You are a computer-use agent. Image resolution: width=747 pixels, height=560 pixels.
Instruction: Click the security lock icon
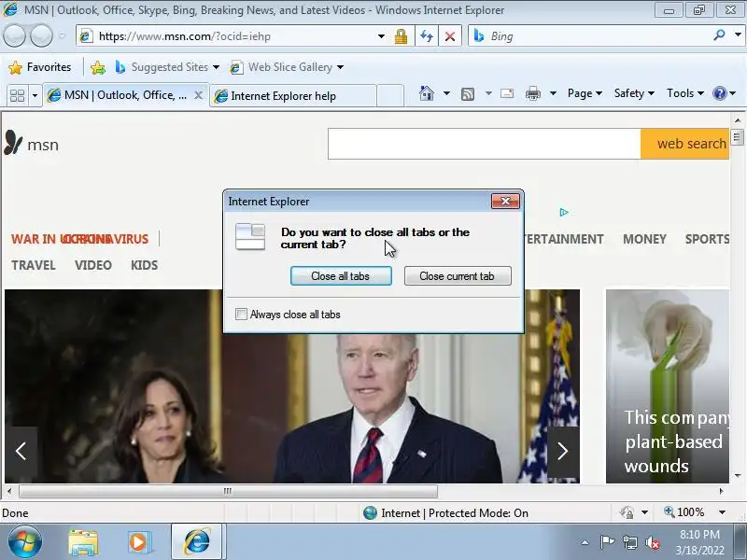[x=401, y=36]
